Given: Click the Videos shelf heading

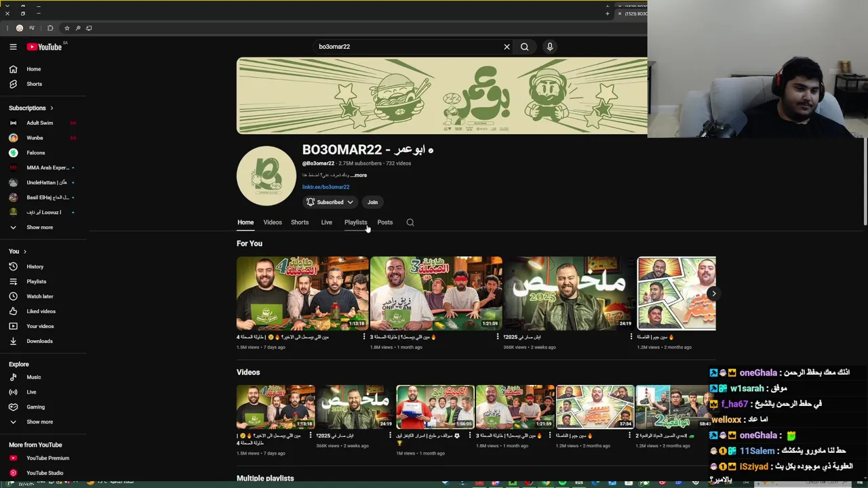Looking at the screenshot, I should click(248, 372).
